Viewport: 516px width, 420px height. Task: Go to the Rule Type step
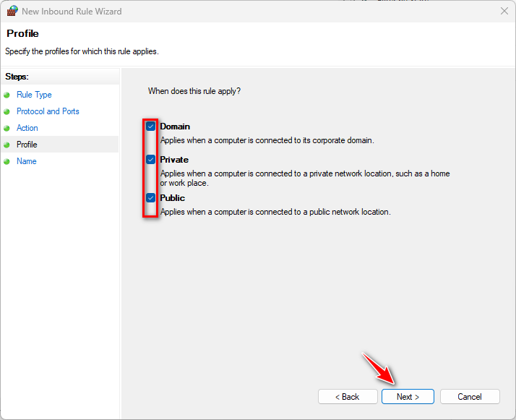[34, 95]
